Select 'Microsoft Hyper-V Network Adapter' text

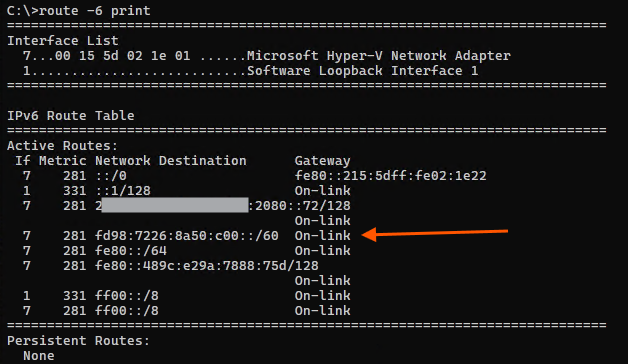coord(378,56)
